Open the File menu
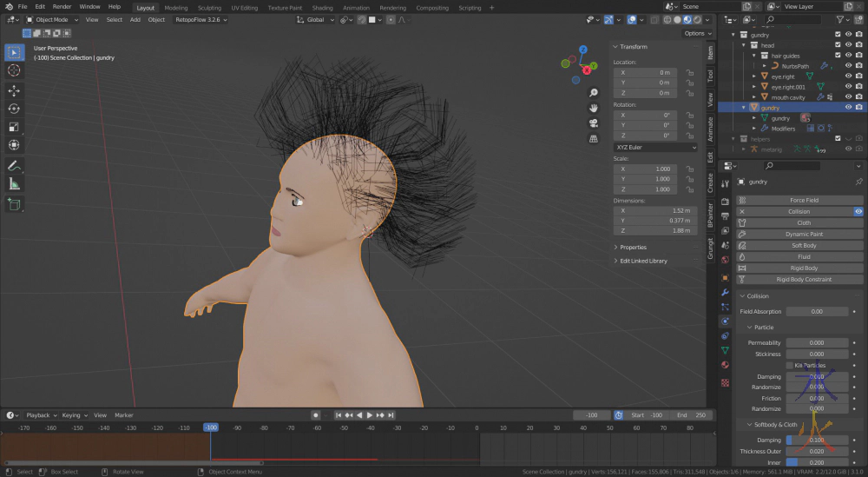This screenshot has height=477, width=868. (23, 7)
